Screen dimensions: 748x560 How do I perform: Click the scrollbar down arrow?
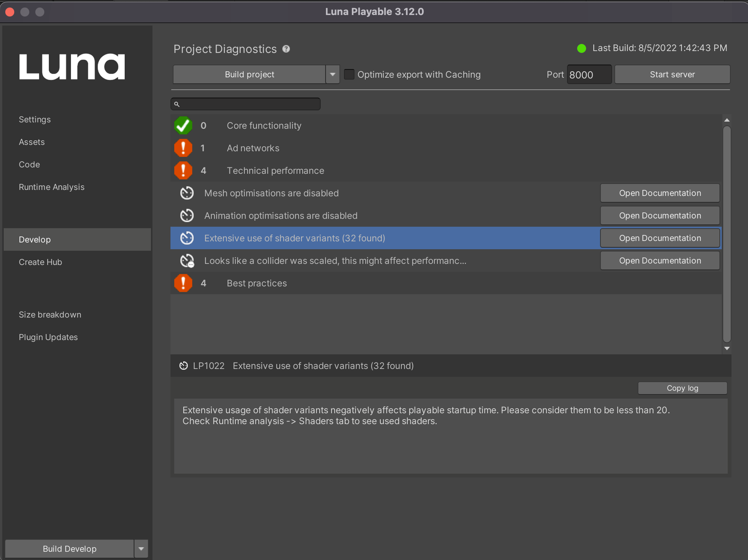tap(727, 348)
